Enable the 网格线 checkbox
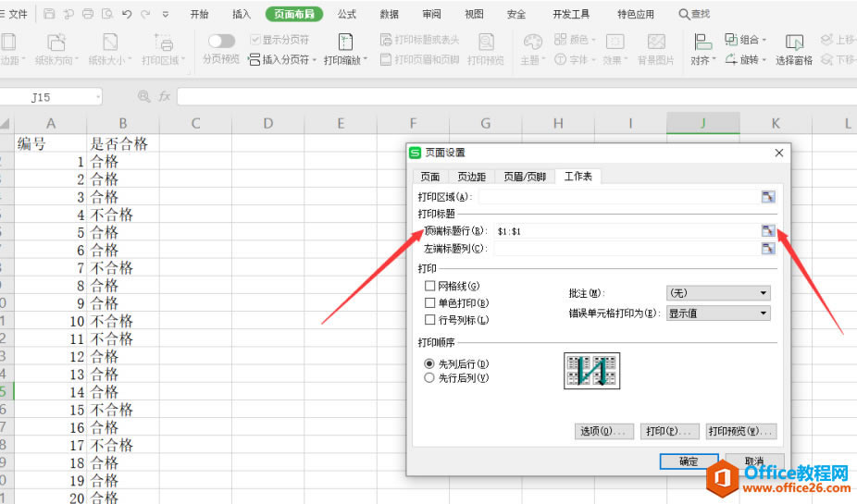This screenshot has height=504, width=857. point(429,286)
